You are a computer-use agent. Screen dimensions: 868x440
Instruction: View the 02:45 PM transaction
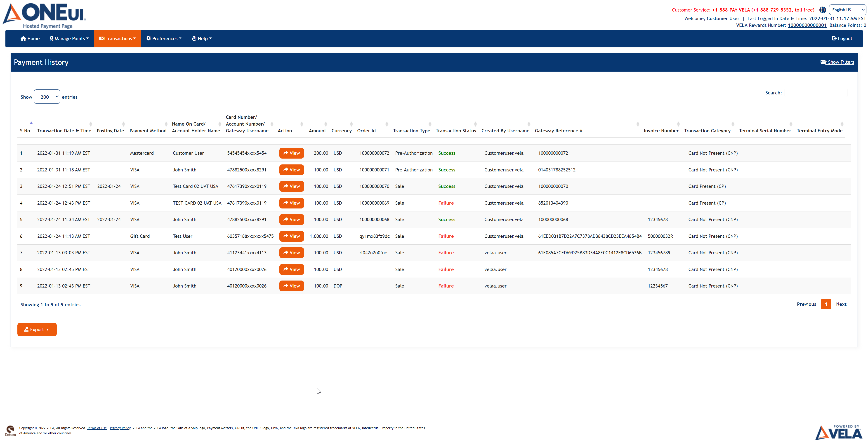click(x=291, y=269)
